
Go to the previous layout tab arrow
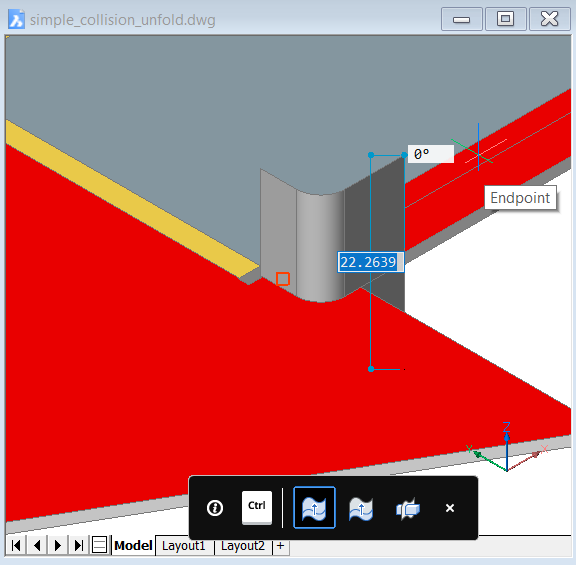coord(37,545)
